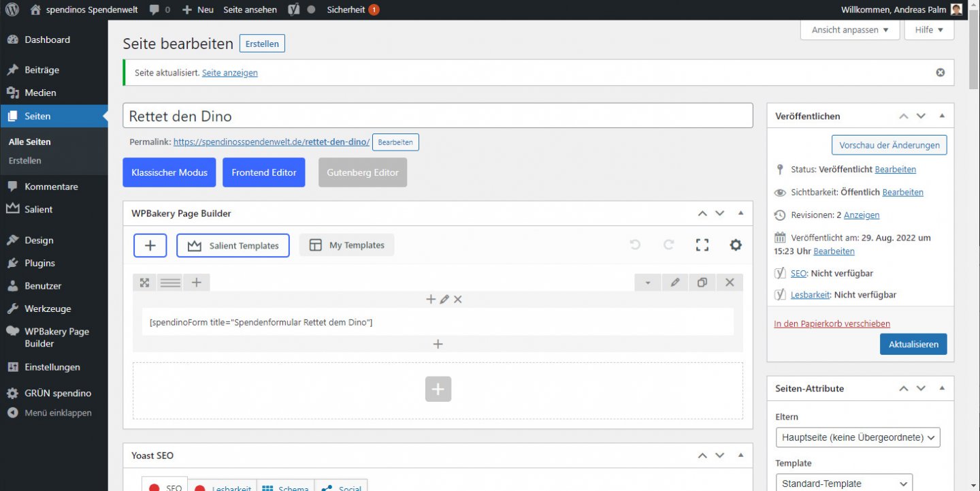Click the Gutenberg Editor button
Image resolution: width=980 pixels, height=491 pixels.
pyautogui.click(x=363, y=172)
